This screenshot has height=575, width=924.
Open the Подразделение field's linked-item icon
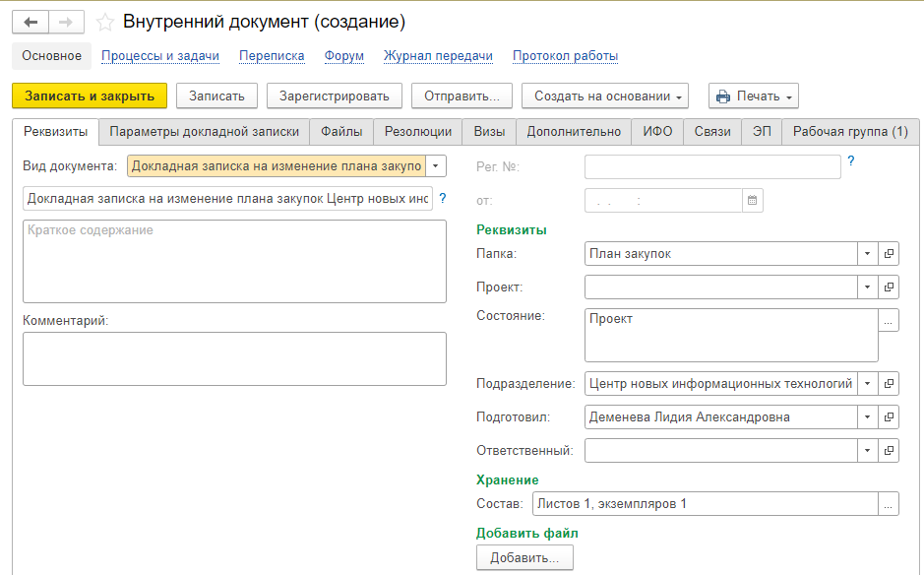889,383
